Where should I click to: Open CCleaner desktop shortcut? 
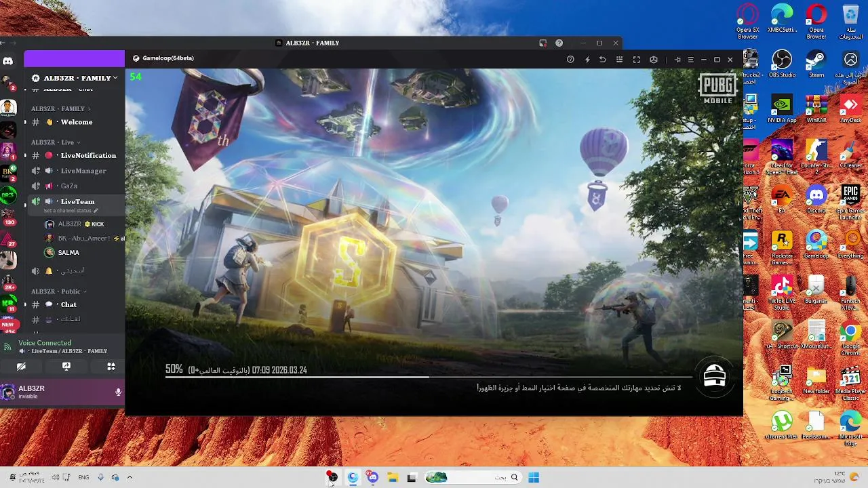click(850, 154)
